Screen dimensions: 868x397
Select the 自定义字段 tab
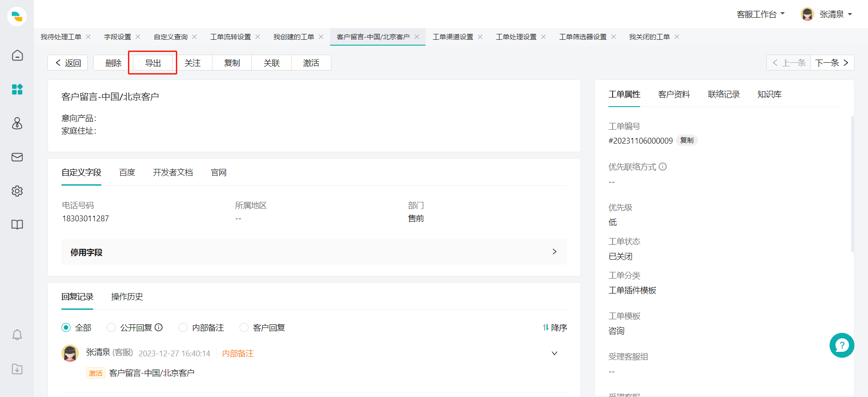click(81, 173)
